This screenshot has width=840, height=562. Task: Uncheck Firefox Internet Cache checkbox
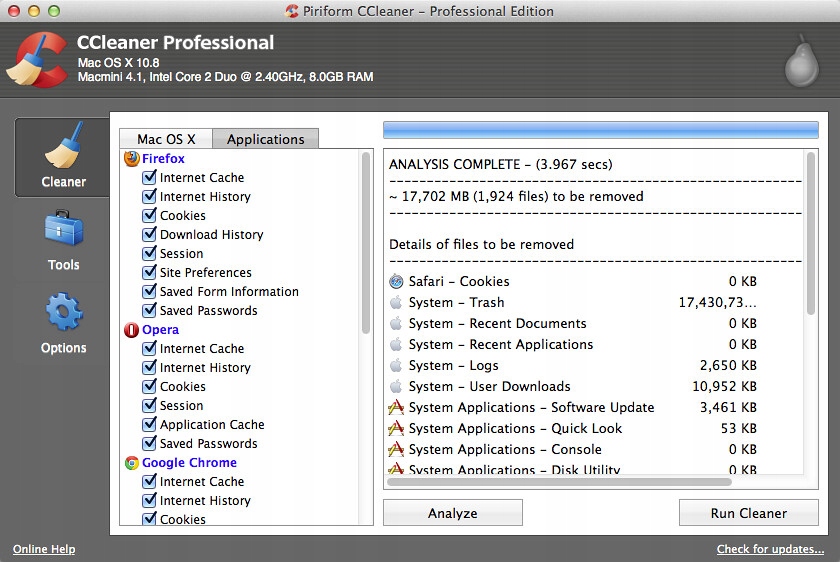149,178
